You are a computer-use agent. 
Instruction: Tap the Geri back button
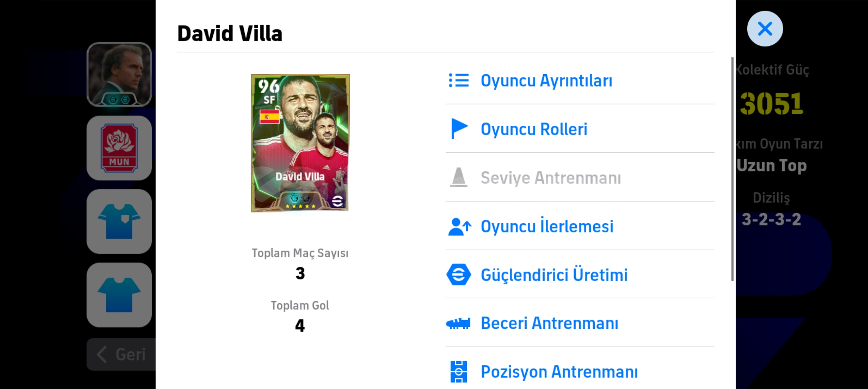pyautogui.click(x=121, y=354)
